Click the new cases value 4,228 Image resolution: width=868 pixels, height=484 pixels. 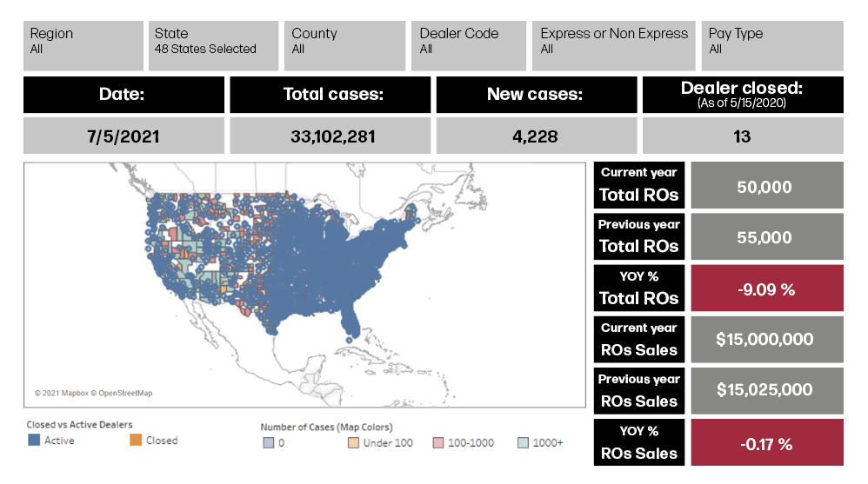coord(535,136)
